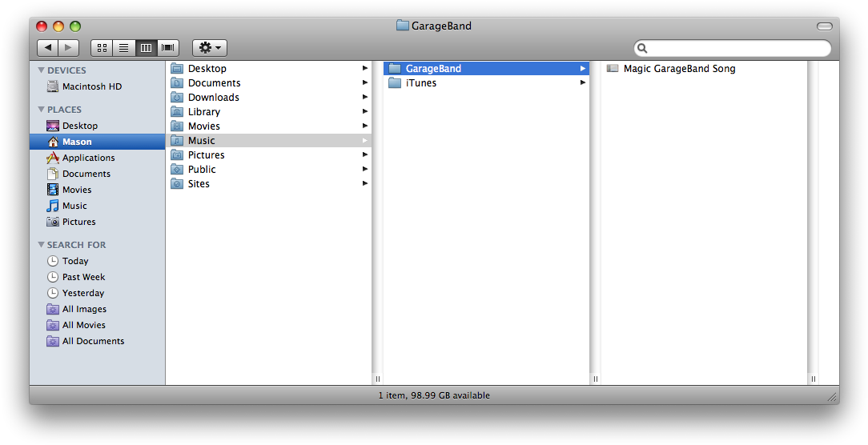Select Public folder in first column
This screenshot has width=868, height=445.
pos(269,170)
